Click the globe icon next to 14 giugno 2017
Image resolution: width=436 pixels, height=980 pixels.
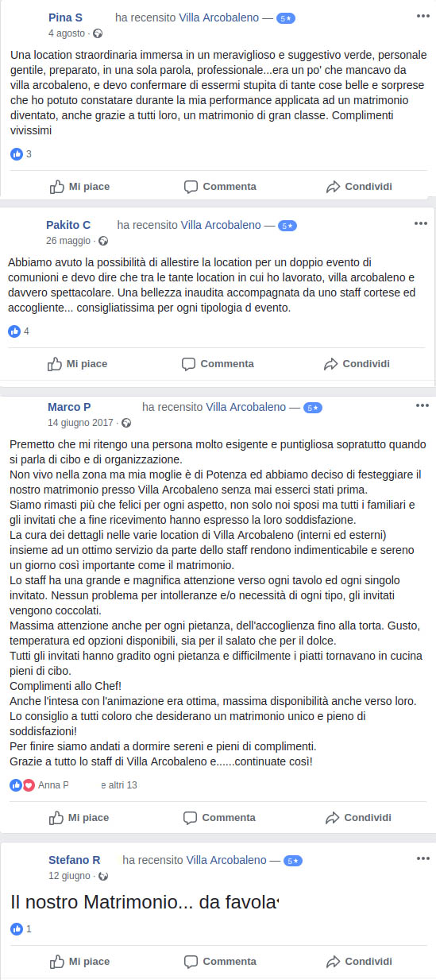[125, 423]
